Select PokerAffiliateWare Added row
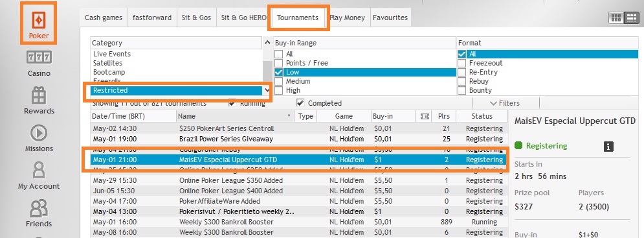 [x=299, y=201]
